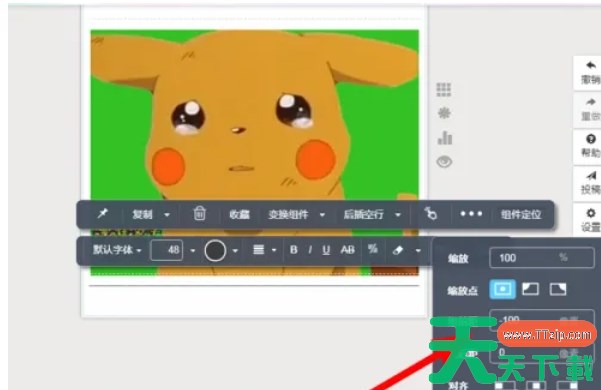
Task: Open 帮助 help from the sidebar
Action: (590, 146)
